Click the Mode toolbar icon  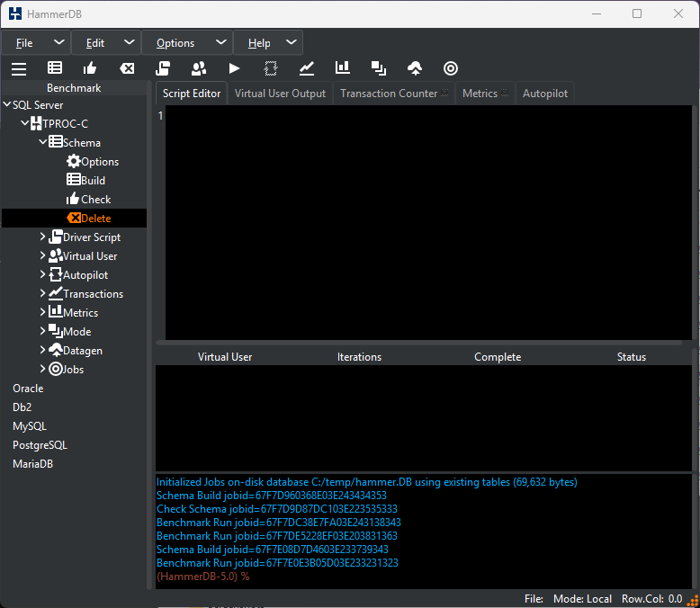pyautogui.click(x=379, y=68)
